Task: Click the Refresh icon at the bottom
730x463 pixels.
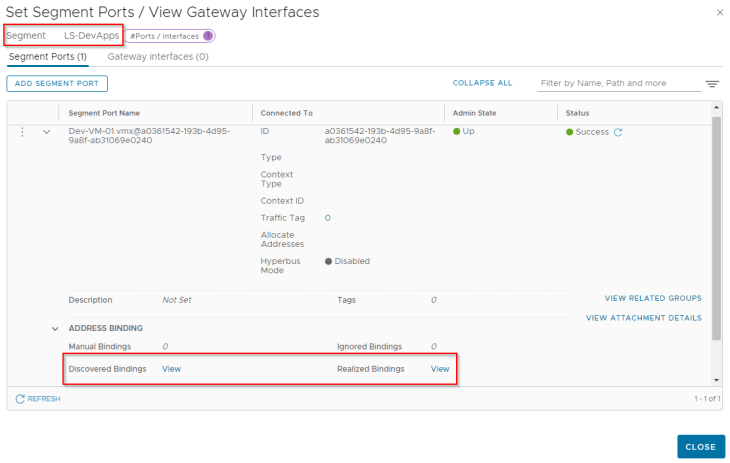Action: 20,399
